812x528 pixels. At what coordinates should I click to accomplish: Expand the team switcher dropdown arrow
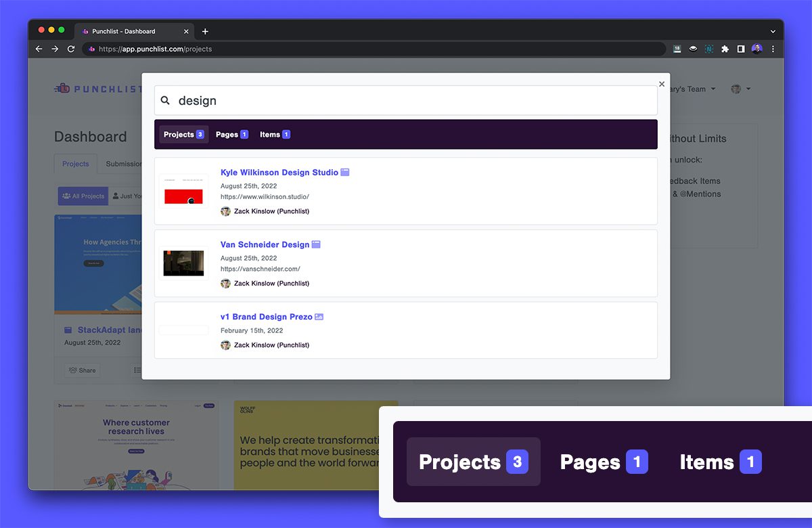point(713,89)
